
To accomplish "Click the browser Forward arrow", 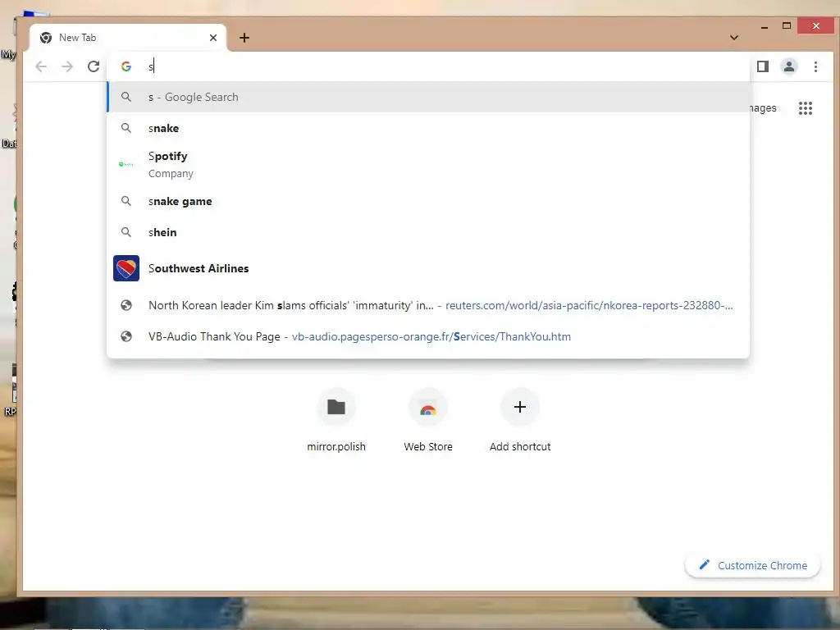I will [67, 66].
